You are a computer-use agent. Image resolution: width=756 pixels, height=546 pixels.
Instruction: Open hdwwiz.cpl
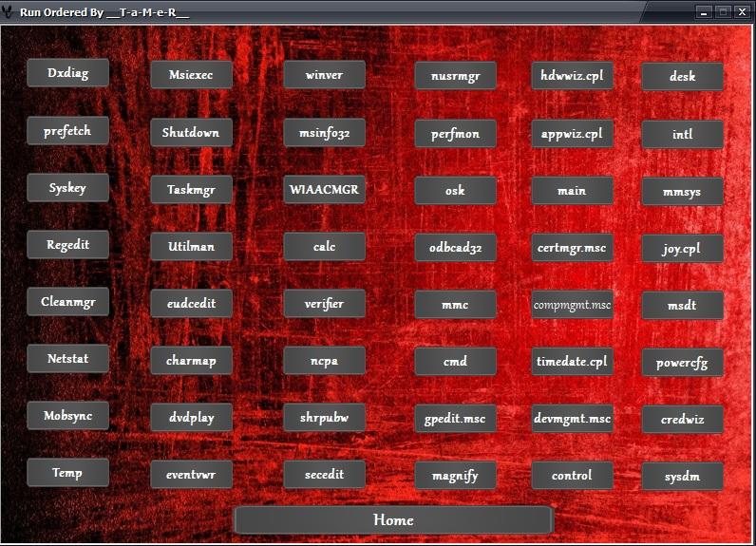click(x=573, y=76)
